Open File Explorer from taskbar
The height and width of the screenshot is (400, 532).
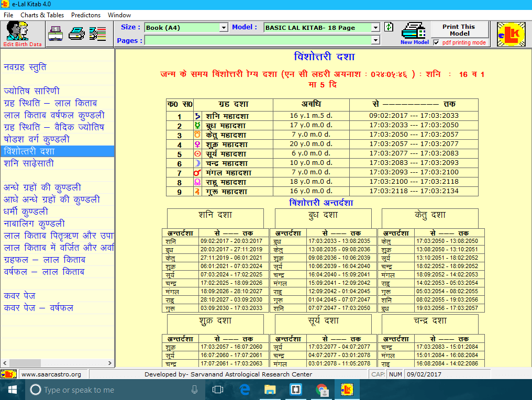click(270, 390)
